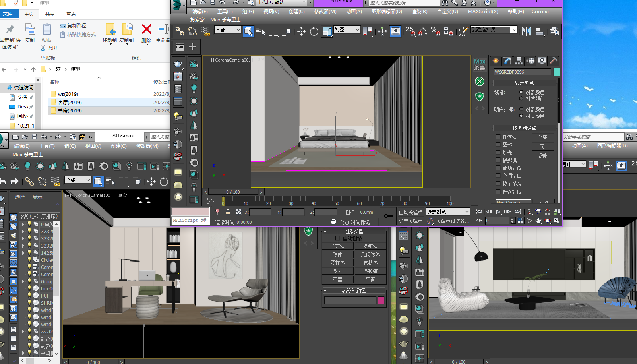Click 全部 button in hide by category
This screenshot has width=637, height=364.
542,137
